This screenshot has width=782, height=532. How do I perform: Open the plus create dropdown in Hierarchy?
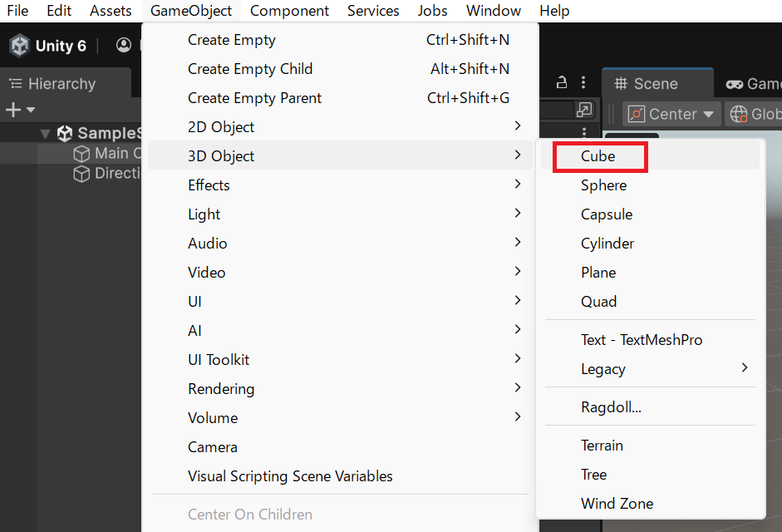(20, 110)
